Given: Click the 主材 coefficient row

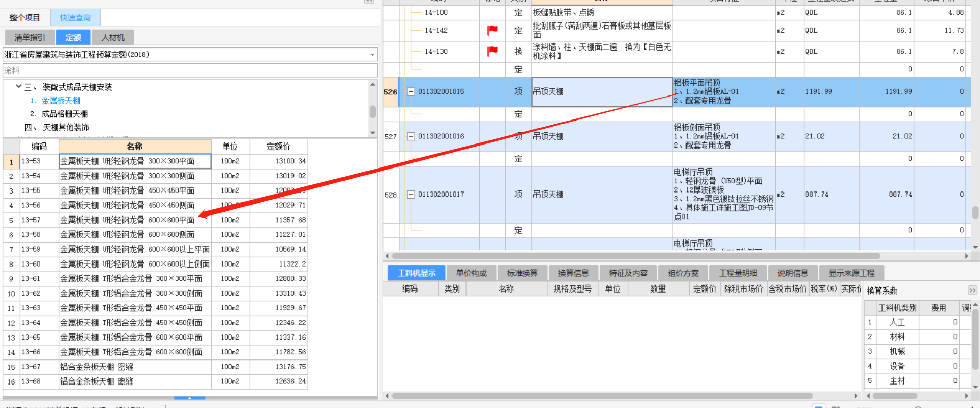Looking at the screenshot, I should pos(917,381).
